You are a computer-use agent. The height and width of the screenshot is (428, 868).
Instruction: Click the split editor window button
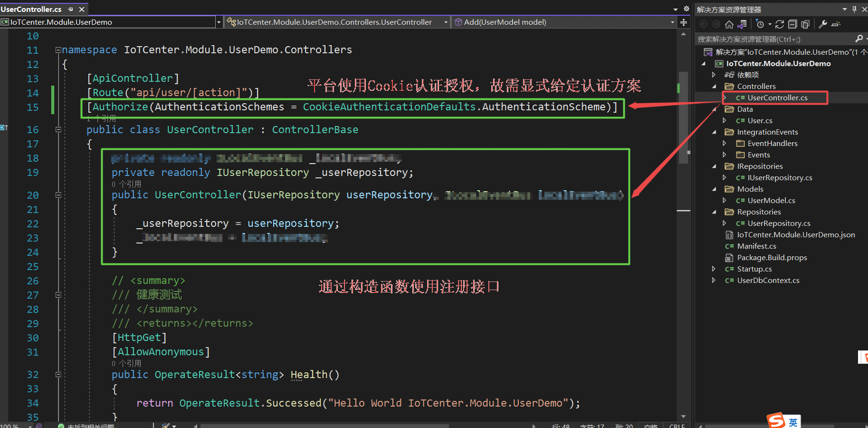click(684, 22)
